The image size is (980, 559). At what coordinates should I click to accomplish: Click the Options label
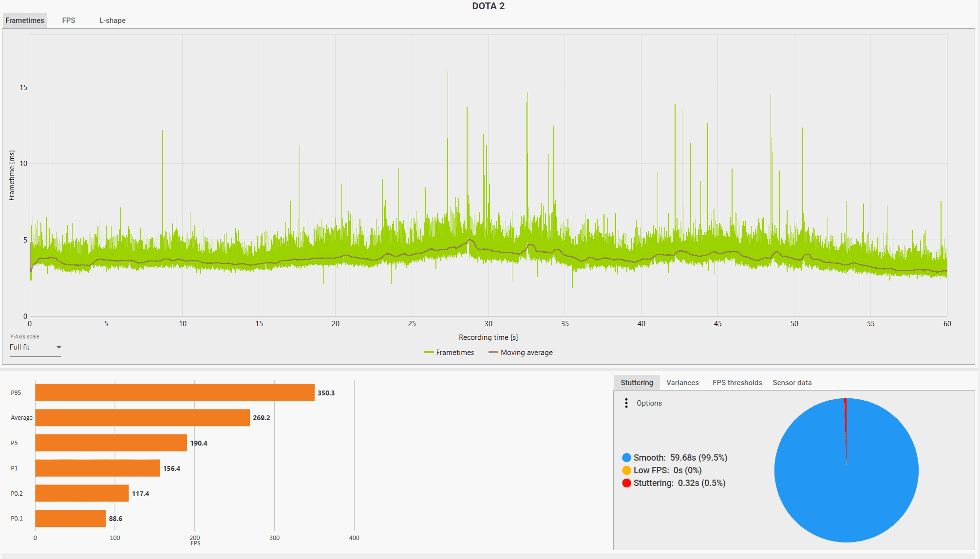(649, 403)
